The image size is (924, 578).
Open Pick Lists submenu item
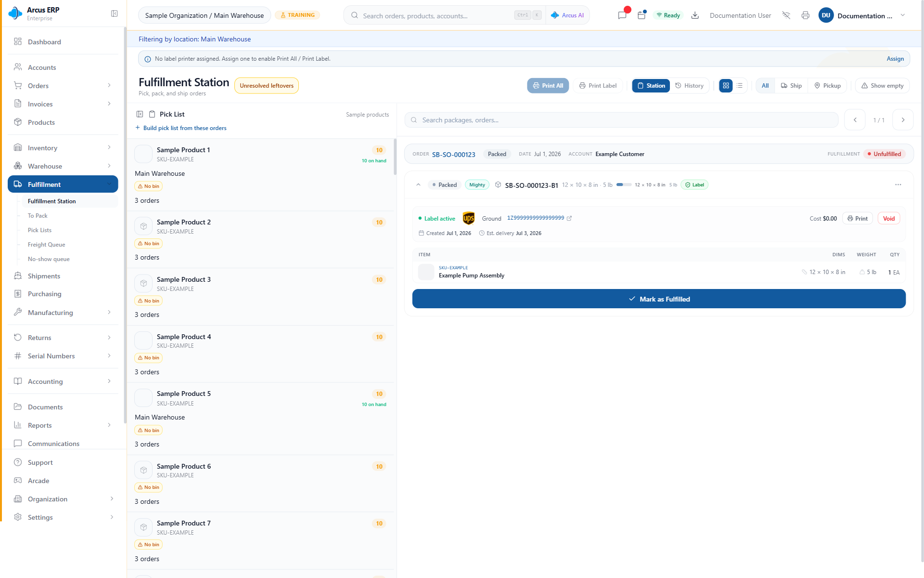(x=39, y=230)
